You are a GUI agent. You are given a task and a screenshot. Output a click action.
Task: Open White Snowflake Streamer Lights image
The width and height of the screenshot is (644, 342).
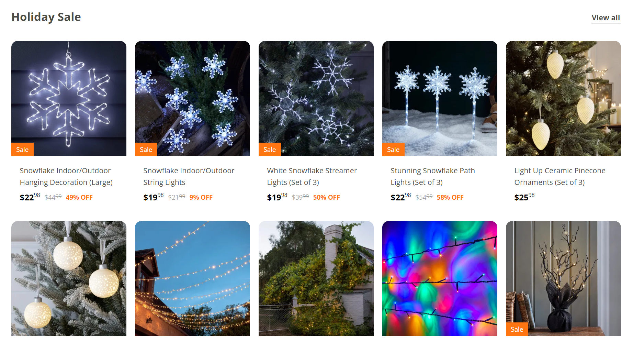pos(316,98)
